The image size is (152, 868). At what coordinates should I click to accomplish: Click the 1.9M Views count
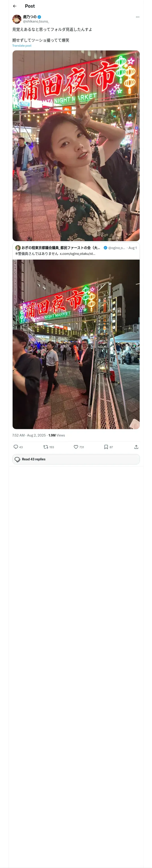point(57,435)
